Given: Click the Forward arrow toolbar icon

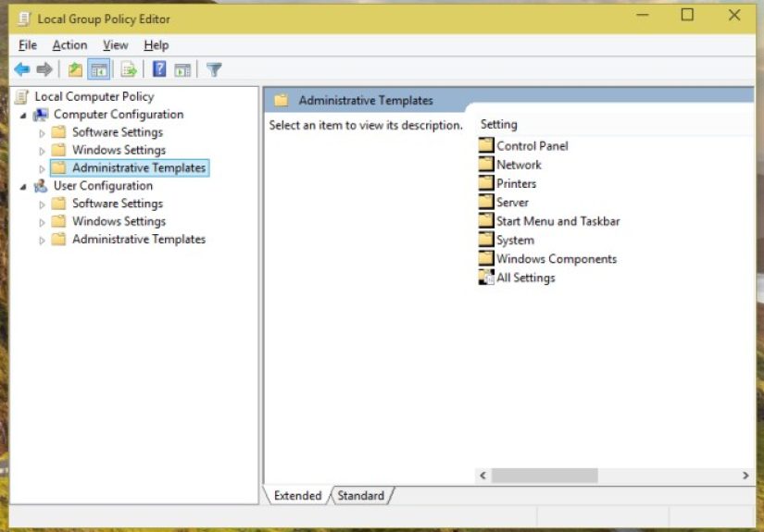Looking at the screenshot, I should pos(44,69).
